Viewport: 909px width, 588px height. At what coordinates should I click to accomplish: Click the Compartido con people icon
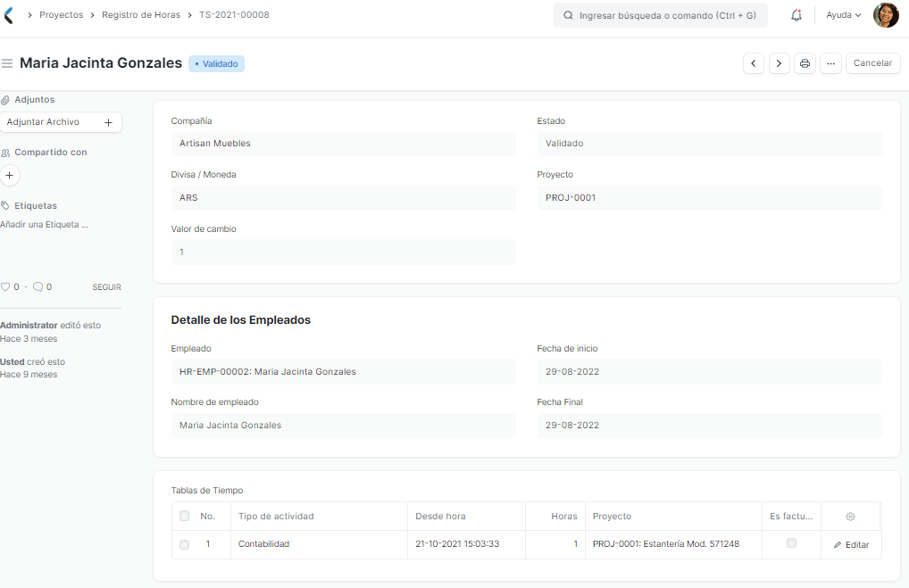click(x=5, y=153)
